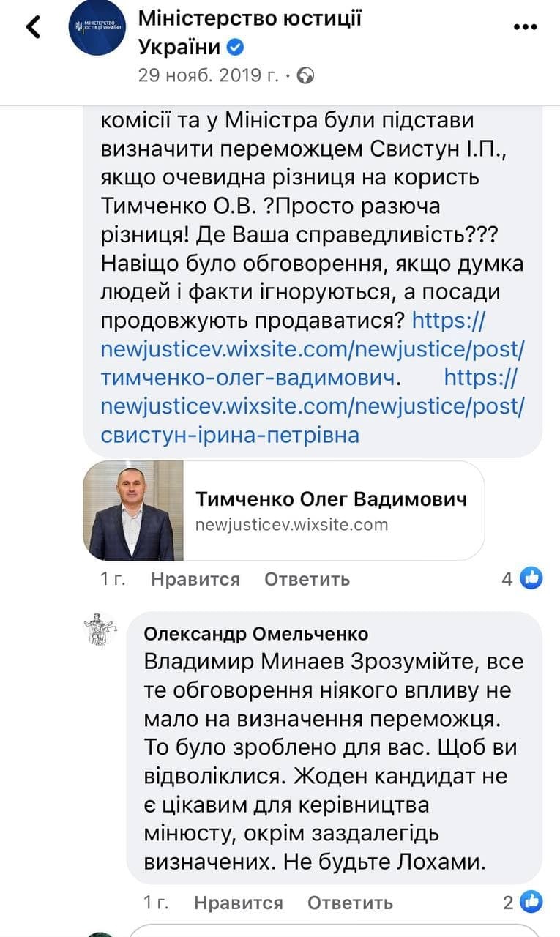Tap the link preview photo thumbnail
This screenshot has width=560, height=937.
[132, 511]
